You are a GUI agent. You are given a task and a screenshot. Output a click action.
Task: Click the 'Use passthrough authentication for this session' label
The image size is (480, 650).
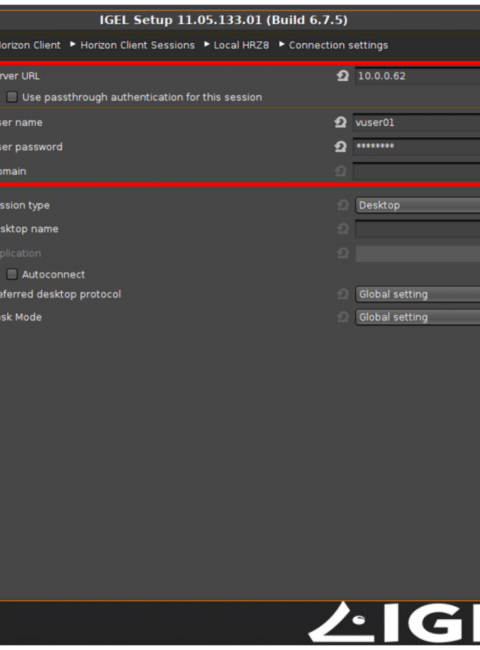(142, 97)
